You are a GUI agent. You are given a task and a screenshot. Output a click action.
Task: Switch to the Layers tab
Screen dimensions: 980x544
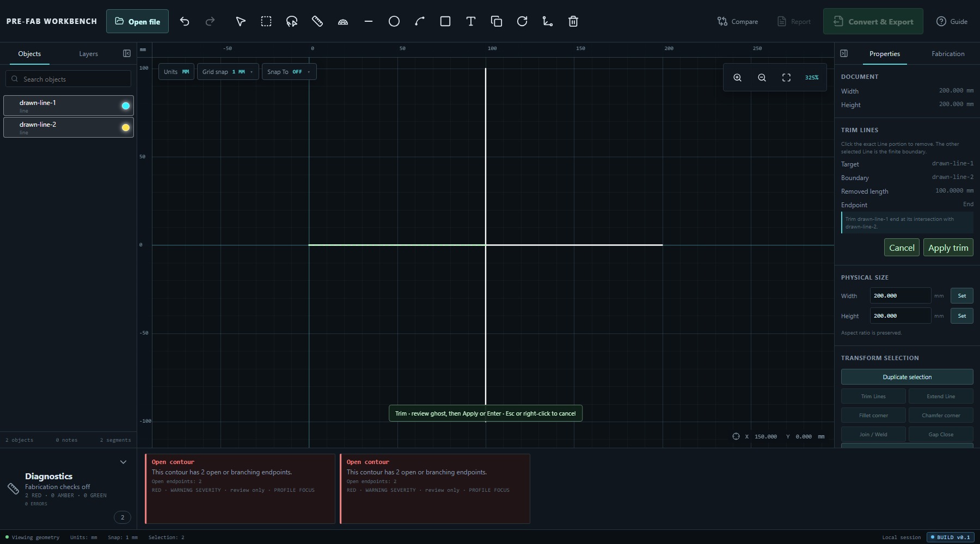(x=88, y=54)
